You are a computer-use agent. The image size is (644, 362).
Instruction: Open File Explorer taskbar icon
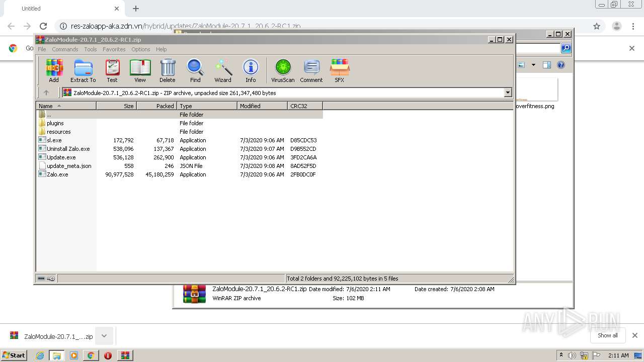click(x=57, y=355)
